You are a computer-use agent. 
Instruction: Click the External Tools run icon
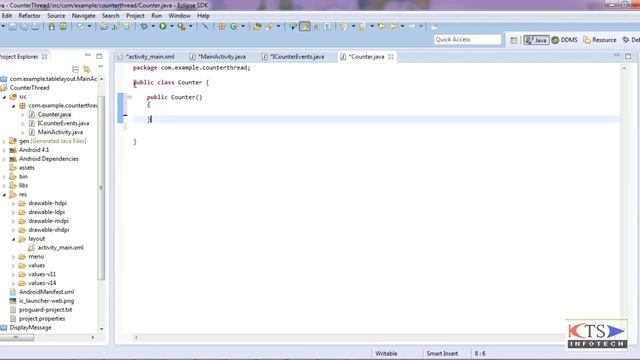(182, 27)
